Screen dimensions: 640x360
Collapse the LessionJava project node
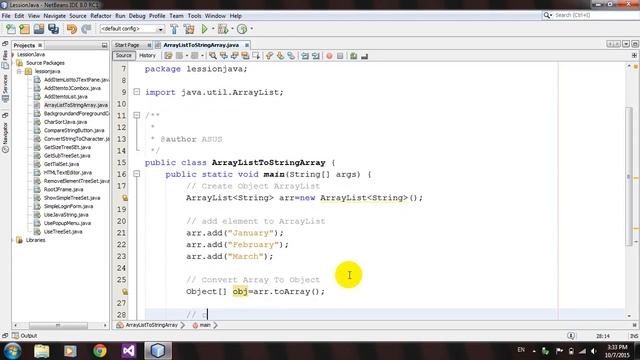pyautogui.click(x=13, y=54)
